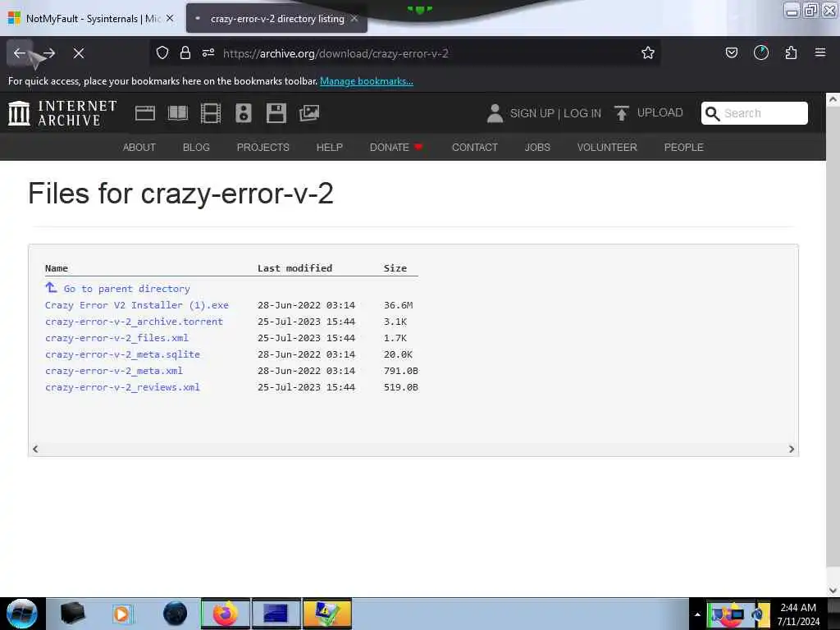The image size is (840, 630).
Task: Open crazy-error-v-2_reviews.xml link
Action: pos(122,387)
